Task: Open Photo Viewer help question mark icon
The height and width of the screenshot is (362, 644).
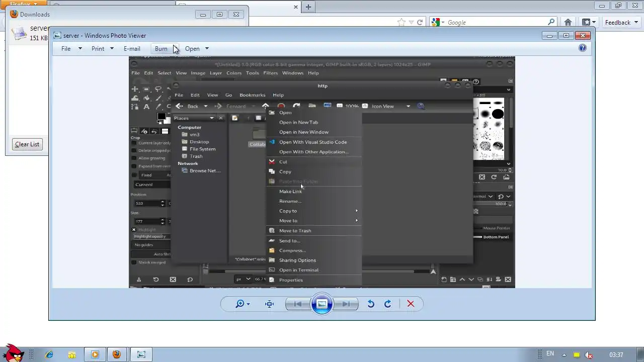Action: tap(583, 48)
